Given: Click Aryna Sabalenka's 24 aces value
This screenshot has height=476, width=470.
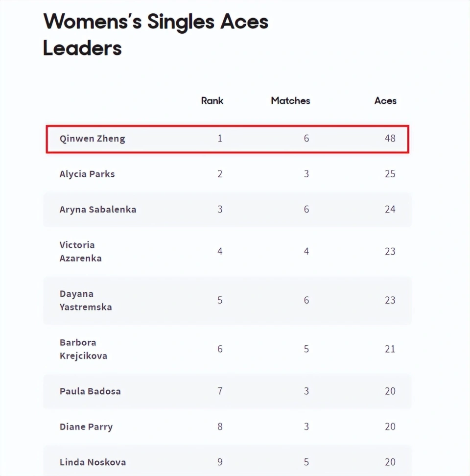Looking at the screenshot, I should [x=390, y=210].
